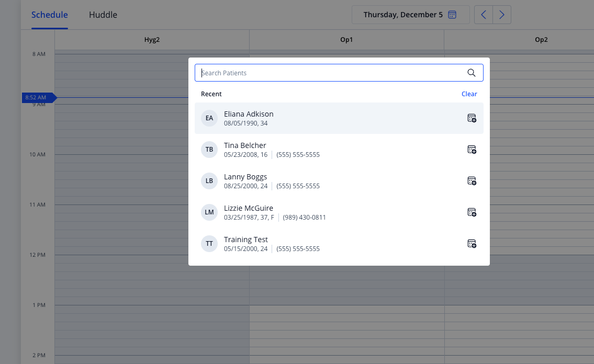Click the Op1 column header

(346, 40)
